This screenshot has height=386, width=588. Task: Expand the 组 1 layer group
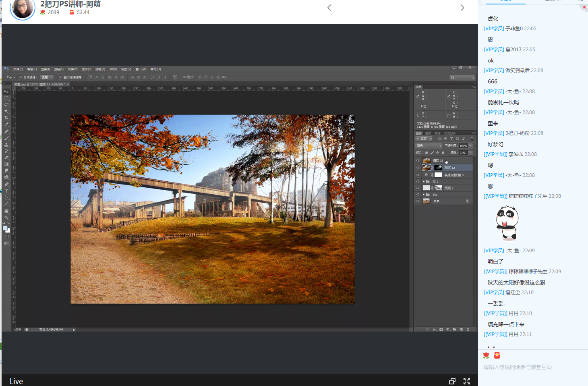(x=423, y=182)
